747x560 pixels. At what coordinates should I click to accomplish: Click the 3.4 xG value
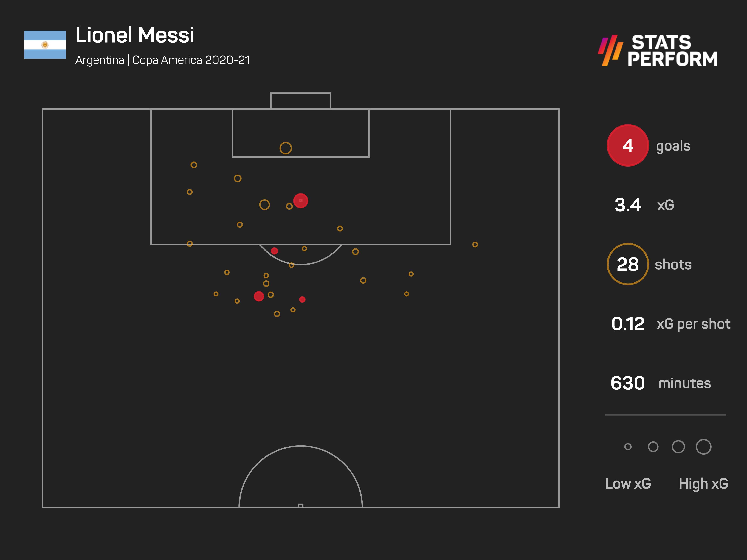[628, 205]
